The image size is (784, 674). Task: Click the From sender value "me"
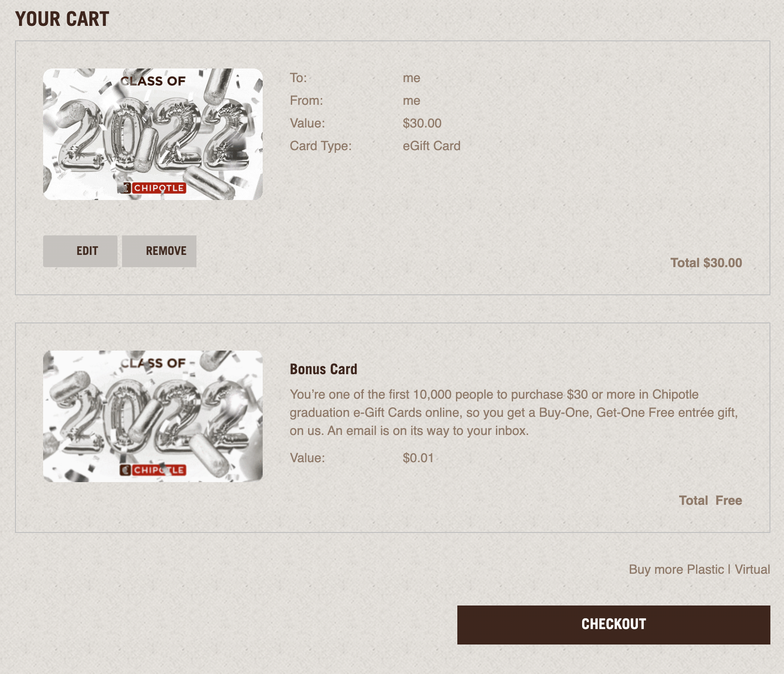click(x=412, y=101)
